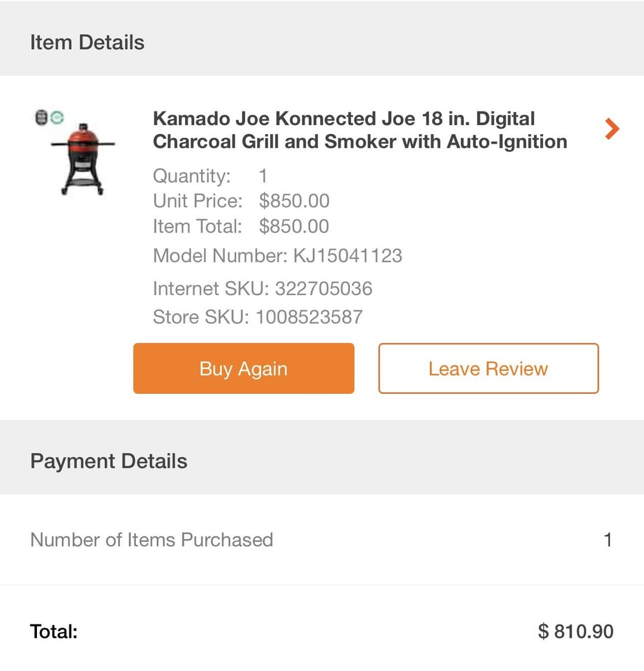Click the Leave Review button
Screen dimensions: 644x671
click(488, 368)
